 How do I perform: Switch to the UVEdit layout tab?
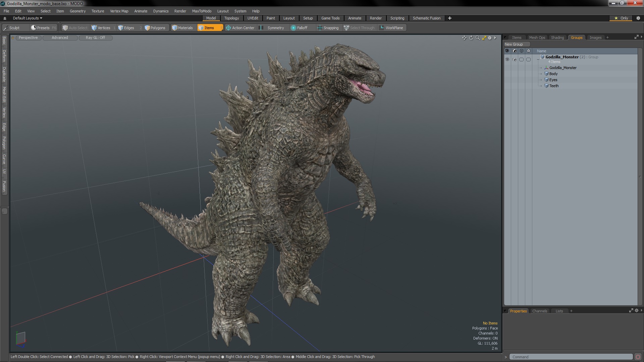253,18
